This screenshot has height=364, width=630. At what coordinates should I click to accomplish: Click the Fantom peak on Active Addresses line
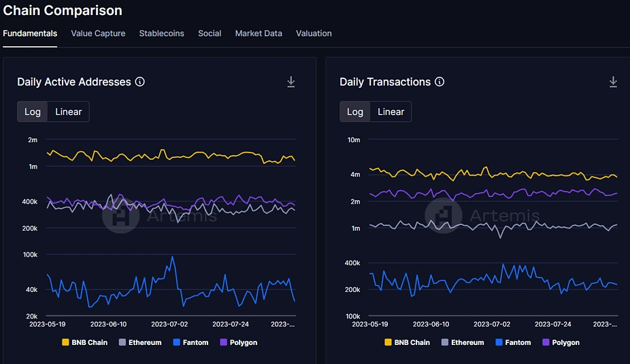[x=173, y=257]
